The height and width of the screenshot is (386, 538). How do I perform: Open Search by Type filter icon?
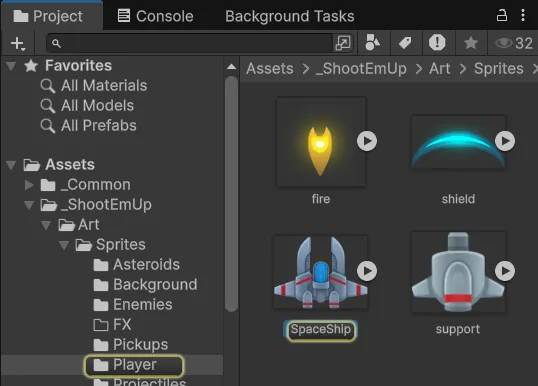click(373, 43)
